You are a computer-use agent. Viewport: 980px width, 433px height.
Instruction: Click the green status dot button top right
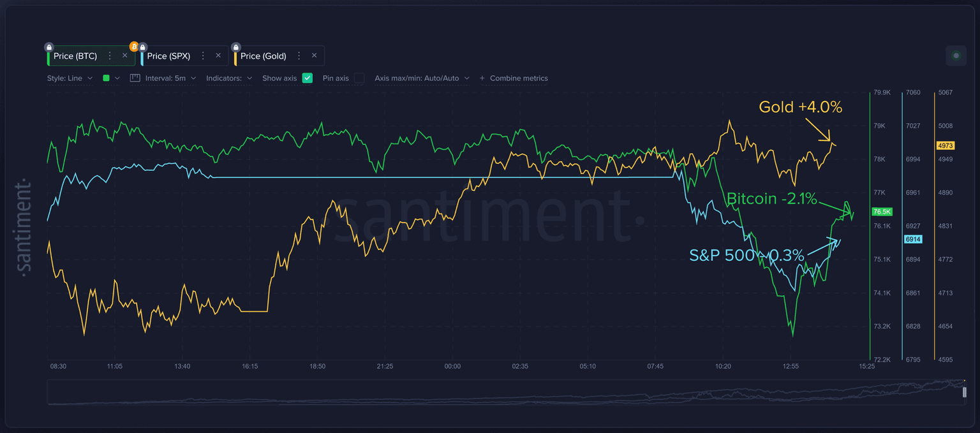pos(956,56)
